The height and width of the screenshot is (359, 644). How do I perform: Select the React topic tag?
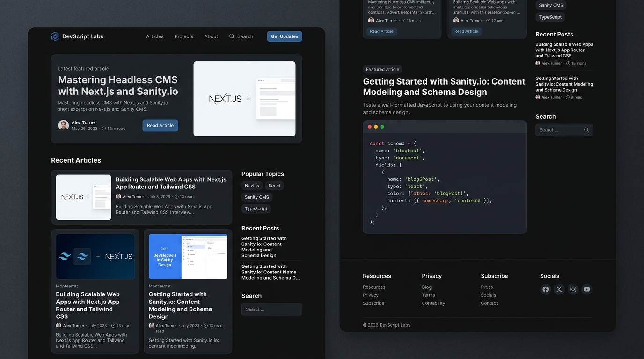pos(274,186)
